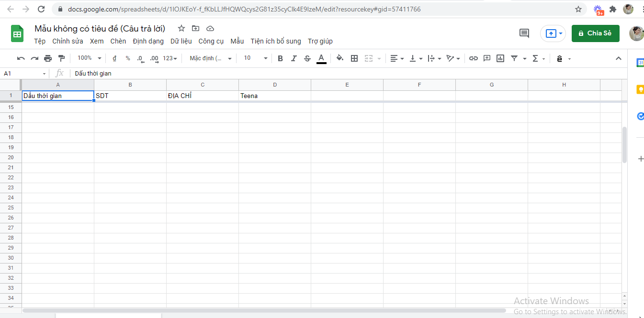Open the Dữ liệu menu
Viewport: 644px width, 318px height.
(181, 41)
